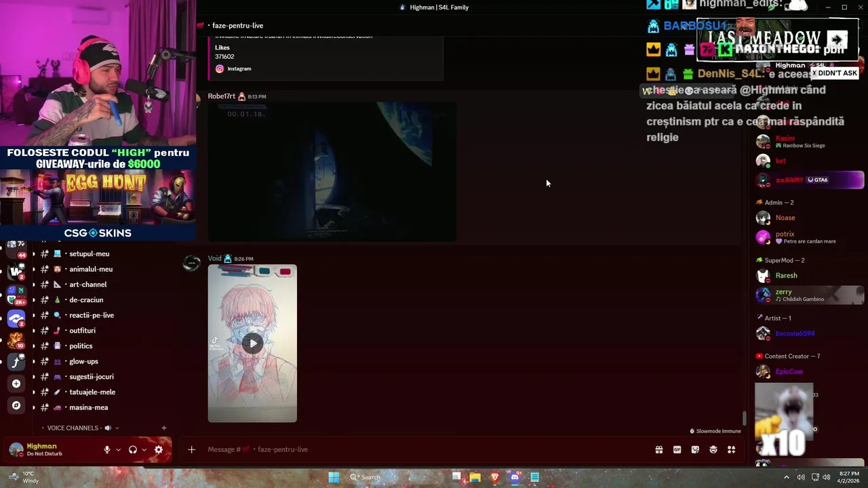Image resolution: width=868 pixels, height=488 pixels.
Task: Click the Windows Start button
Action: pyautogui.click(x=334, y=477)
